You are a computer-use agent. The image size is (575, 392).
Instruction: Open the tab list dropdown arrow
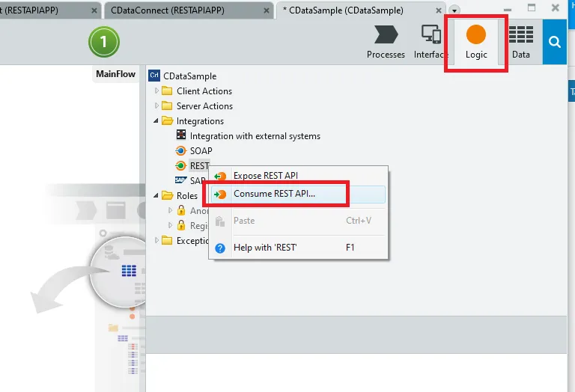click(454, 10)
